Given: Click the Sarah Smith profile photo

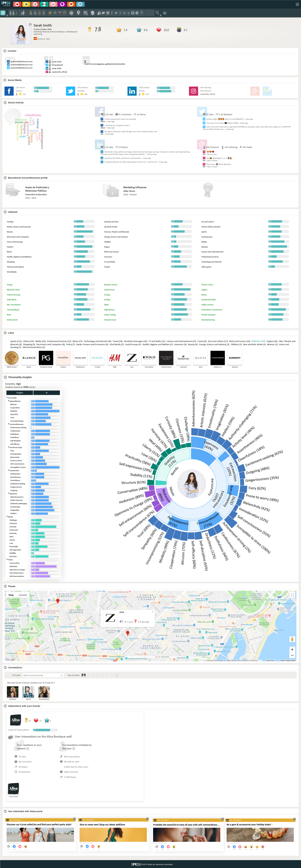Looking at the screenshot, I should click(21, 34).
